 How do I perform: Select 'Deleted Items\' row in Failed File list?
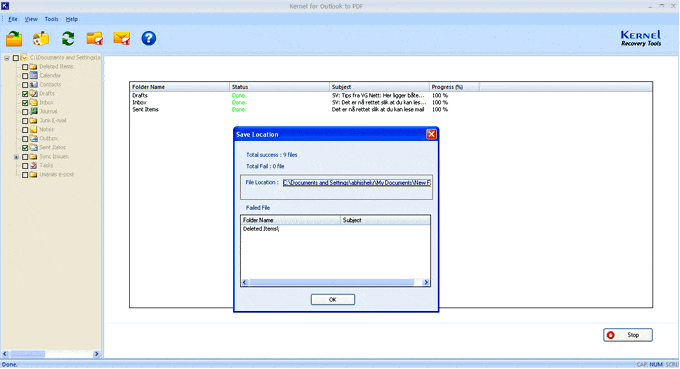click(x=336, y=229)
